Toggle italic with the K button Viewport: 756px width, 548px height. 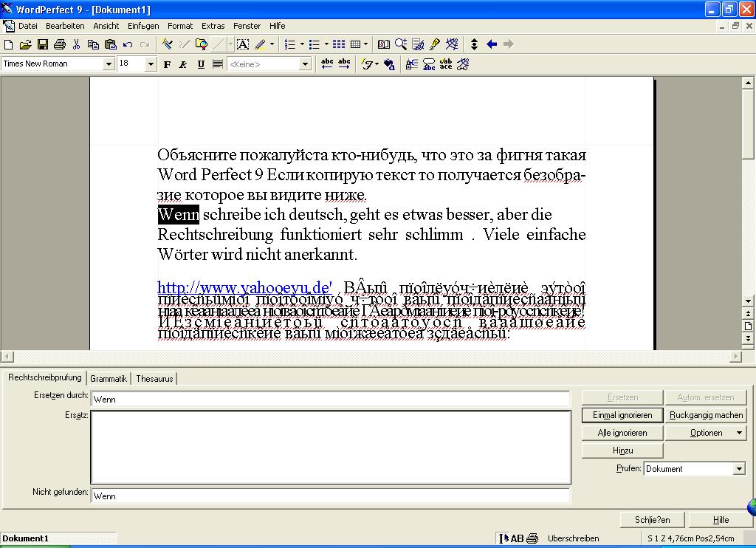coord(183,64)
